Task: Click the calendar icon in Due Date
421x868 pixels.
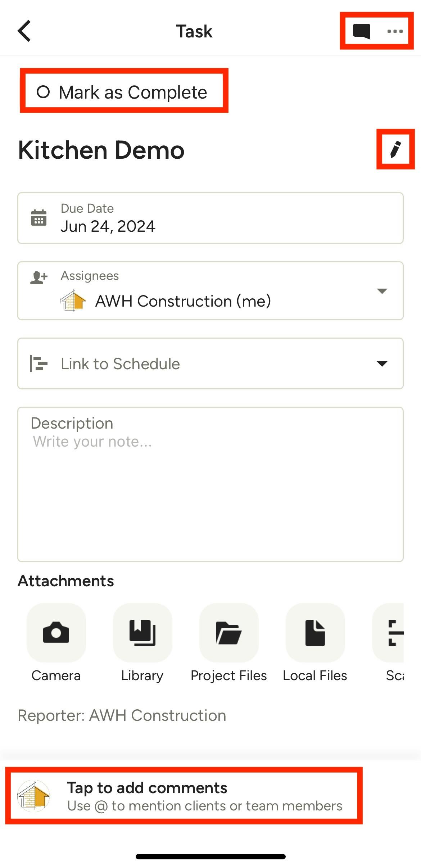Action: (x=39, y=218)
